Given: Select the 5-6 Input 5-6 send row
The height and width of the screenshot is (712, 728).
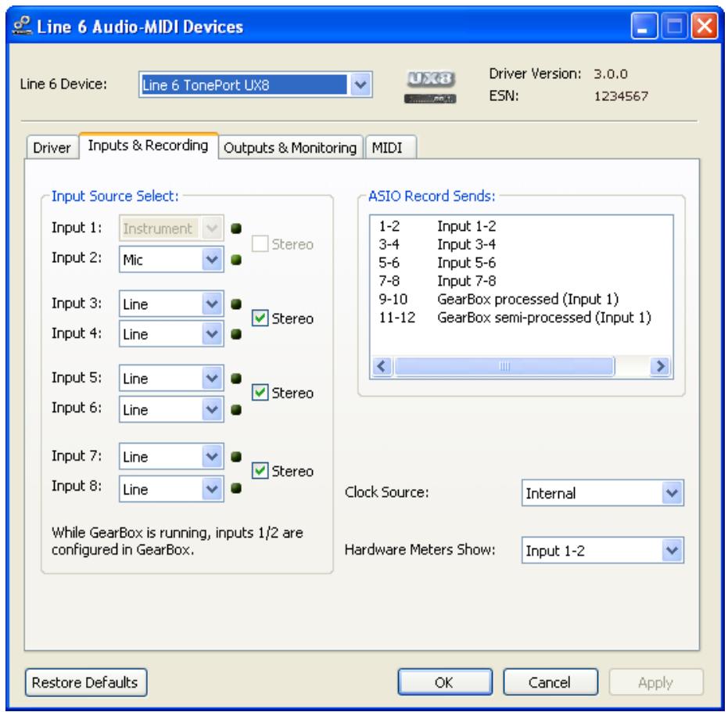Looking at the screenshot, I should click(521, 262).
